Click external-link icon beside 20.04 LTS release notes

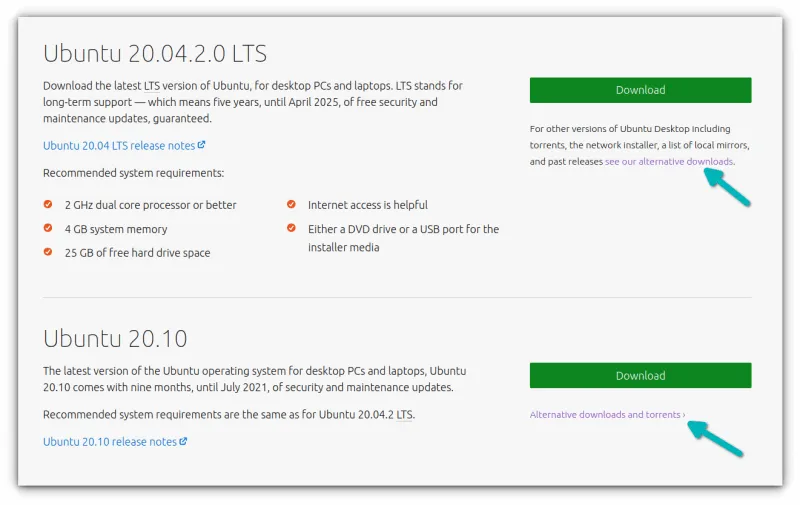coord(202,145)
